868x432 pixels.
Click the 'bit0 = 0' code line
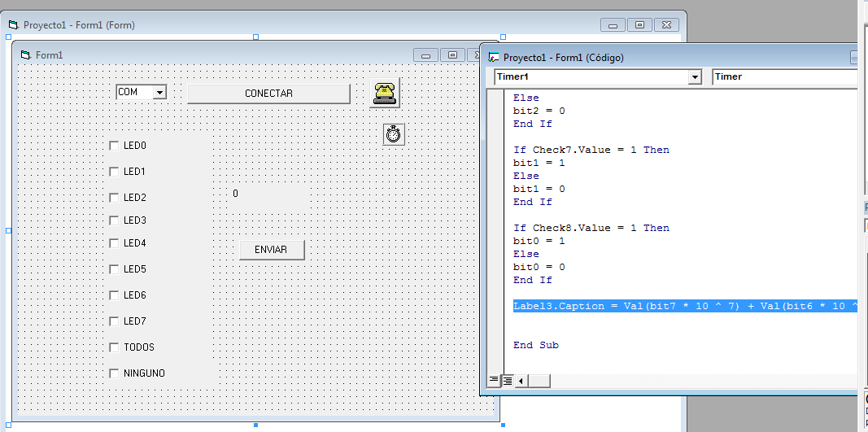539,267
